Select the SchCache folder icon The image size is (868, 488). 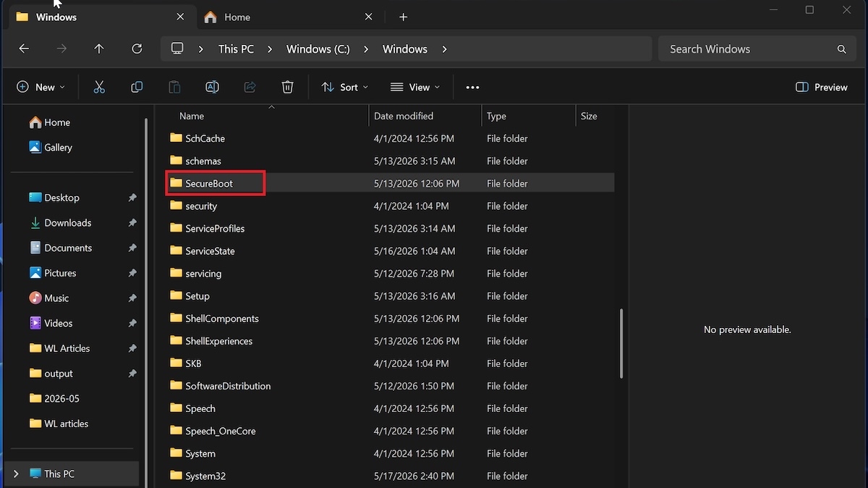click(x=176, y=138)
